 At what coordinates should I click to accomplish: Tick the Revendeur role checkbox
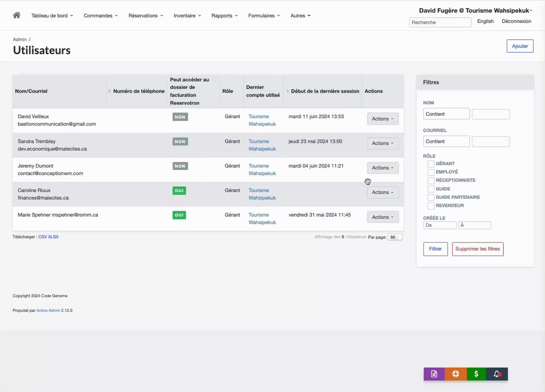coord(431,206)
